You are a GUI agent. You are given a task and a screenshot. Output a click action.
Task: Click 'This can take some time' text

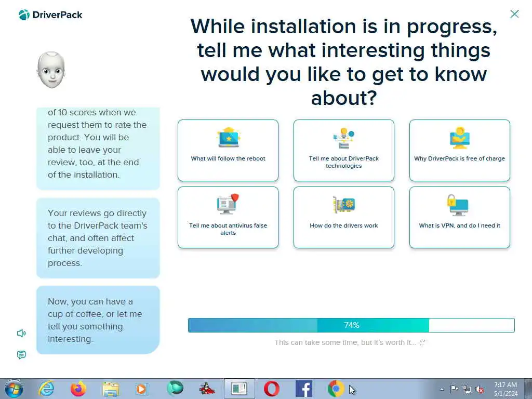[x=345, y=342]
